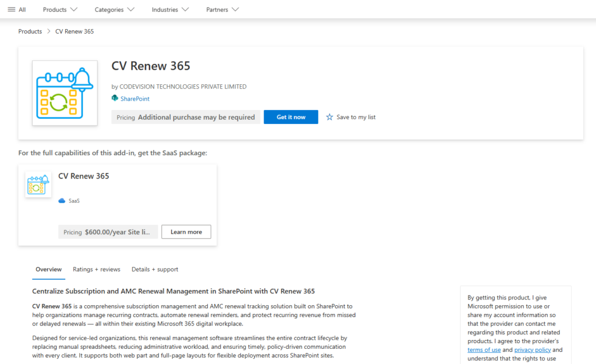Click the CODEVISION TECHNOLOGIES PRIVATE LIMITED publisher text
The width and height of the screenshot is (596, 364).
coord(183,87)
